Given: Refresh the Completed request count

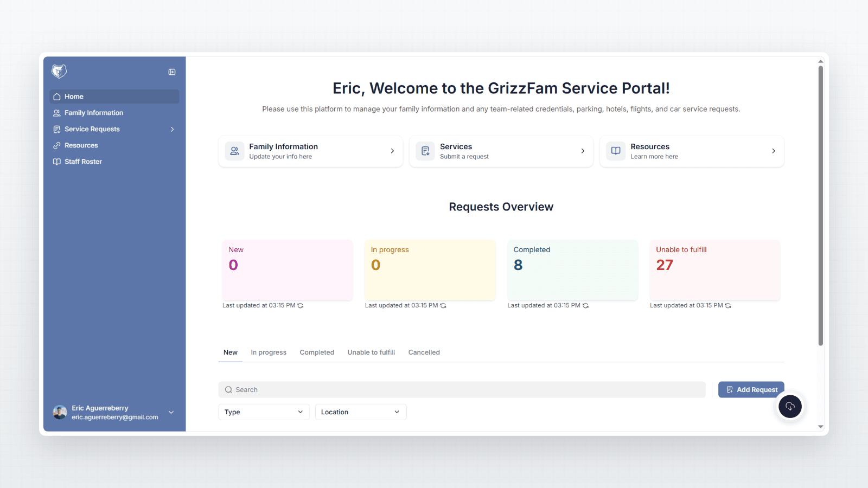Looking at the screenshot, I should (x=585, y=306).
